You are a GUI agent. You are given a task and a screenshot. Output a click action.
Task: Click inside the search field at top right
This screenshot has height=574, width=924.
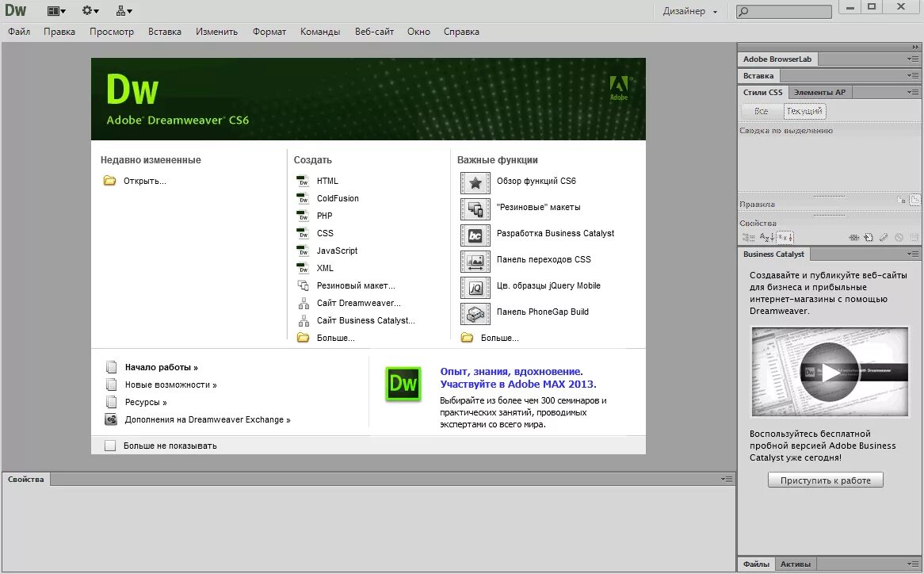click(785, 10)
